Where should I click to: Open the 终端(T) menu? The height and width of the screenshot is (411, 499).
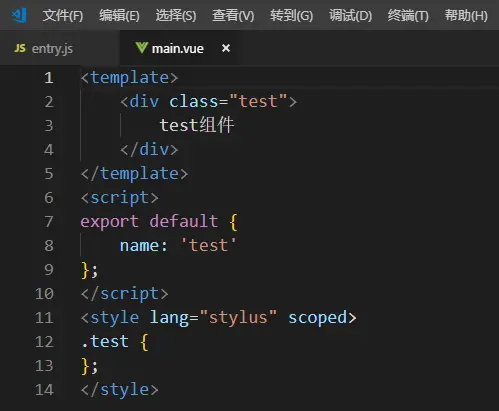pos(408,15)
